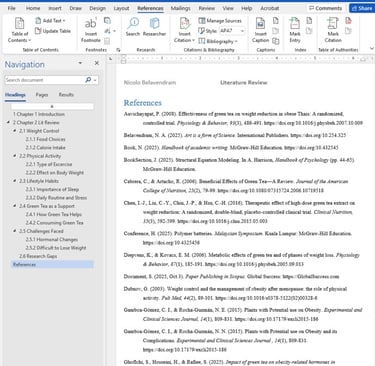
Task: Click the Comments button
Action: [x=325, y=8]
